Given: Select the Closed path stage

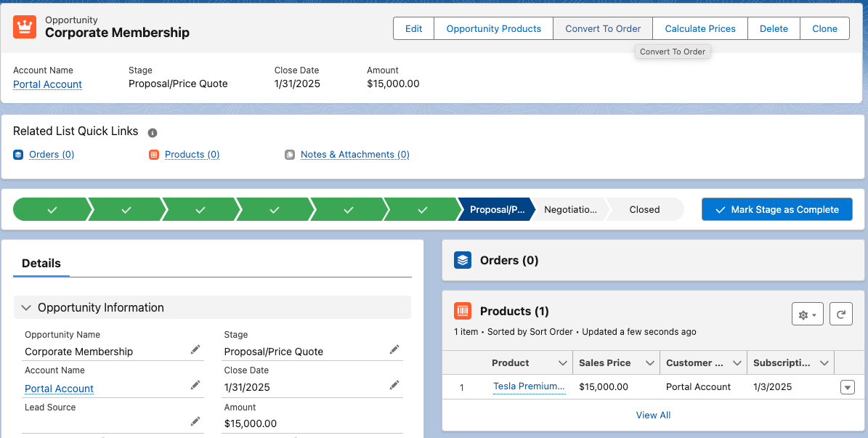Looking at the screenshot, I should (x=644, y=209).
